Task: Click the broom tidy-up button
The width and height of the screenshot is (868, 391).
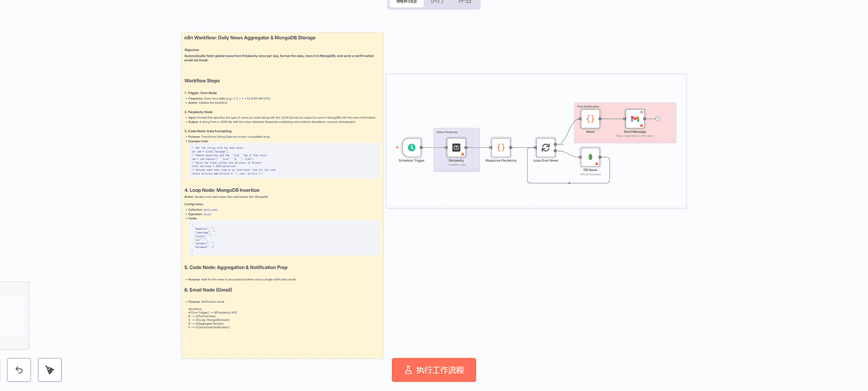Action: pos(50,370)
